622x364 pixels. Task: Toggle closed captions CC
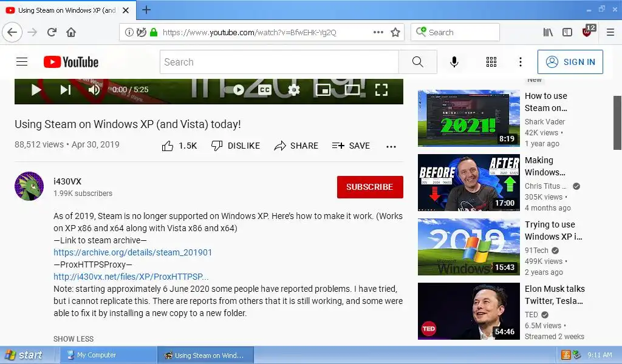265,90
